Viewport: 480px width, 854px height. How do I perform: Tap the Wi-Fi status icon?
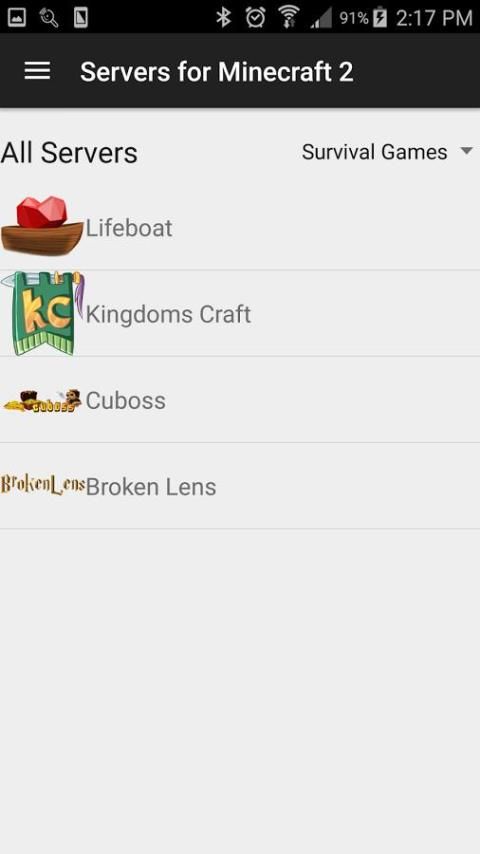click(289, 17)
